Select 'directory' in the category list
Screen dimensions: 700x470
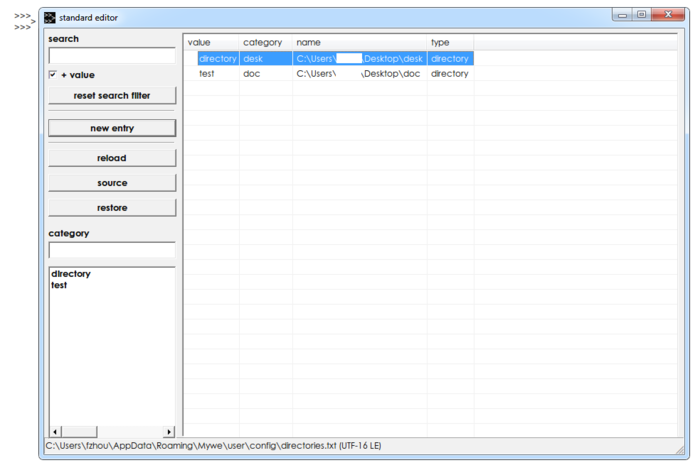[x=71, y=274]
